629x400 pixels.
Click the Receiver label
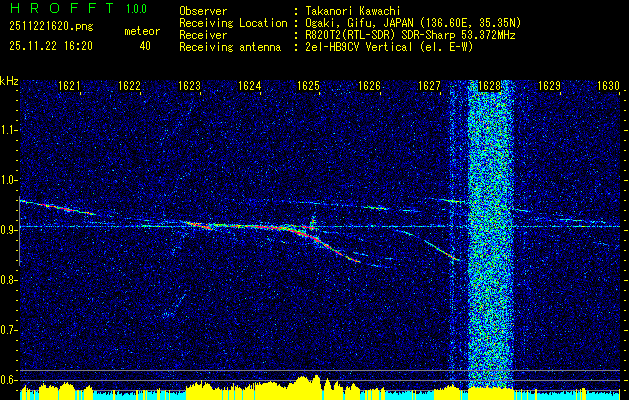point(203,35)
